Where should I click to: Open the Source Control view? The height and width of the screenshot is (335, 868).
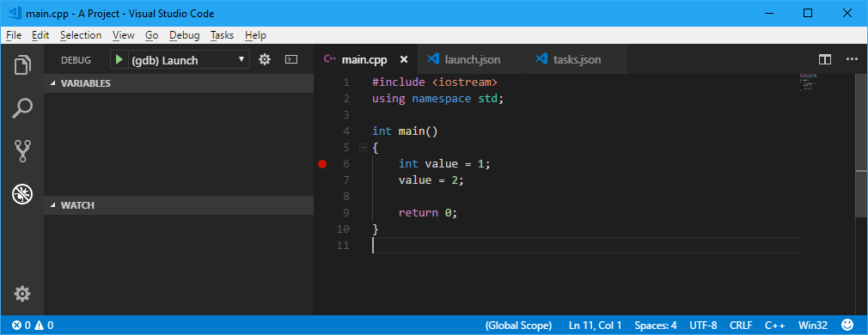tap(22, 151)
